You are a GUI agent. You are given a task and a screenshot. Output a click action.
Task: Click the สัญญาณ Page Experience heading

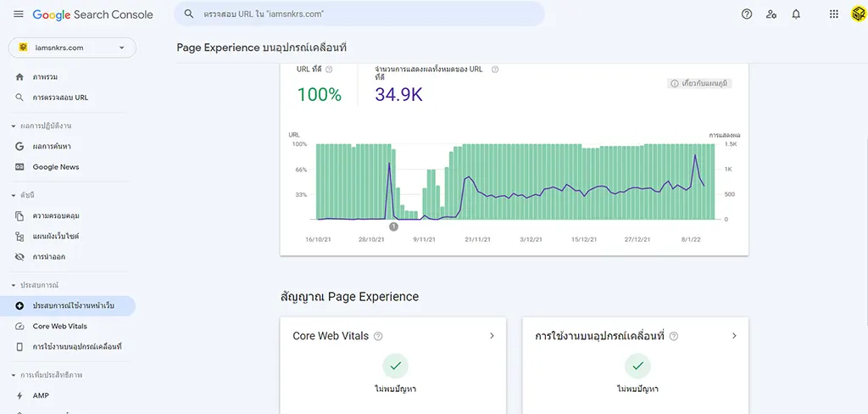(x=349, y=297)
